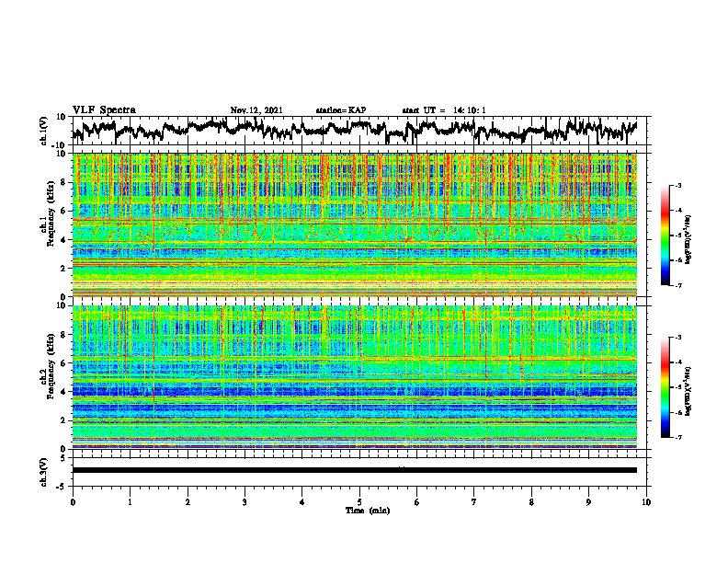
Task: Click time axis tick label "3"
Action: [x=245, y=502]
